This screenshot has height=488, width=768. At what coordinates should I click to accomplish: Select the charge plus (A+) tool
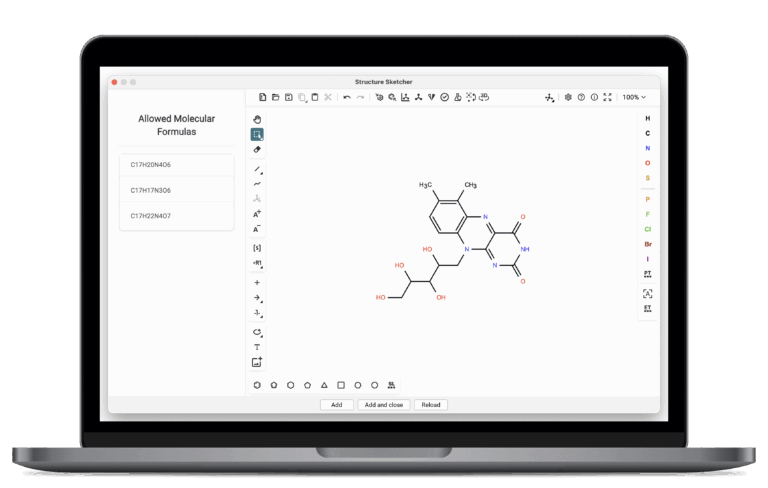point(257,214)
